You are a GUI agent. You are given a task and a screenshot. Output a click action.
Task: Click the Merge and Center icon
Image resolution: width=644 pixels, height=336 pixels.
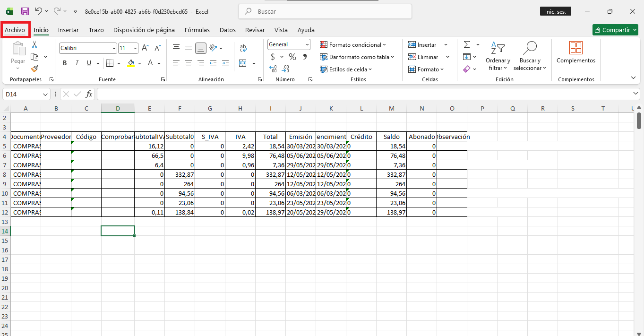coord(243,63)
